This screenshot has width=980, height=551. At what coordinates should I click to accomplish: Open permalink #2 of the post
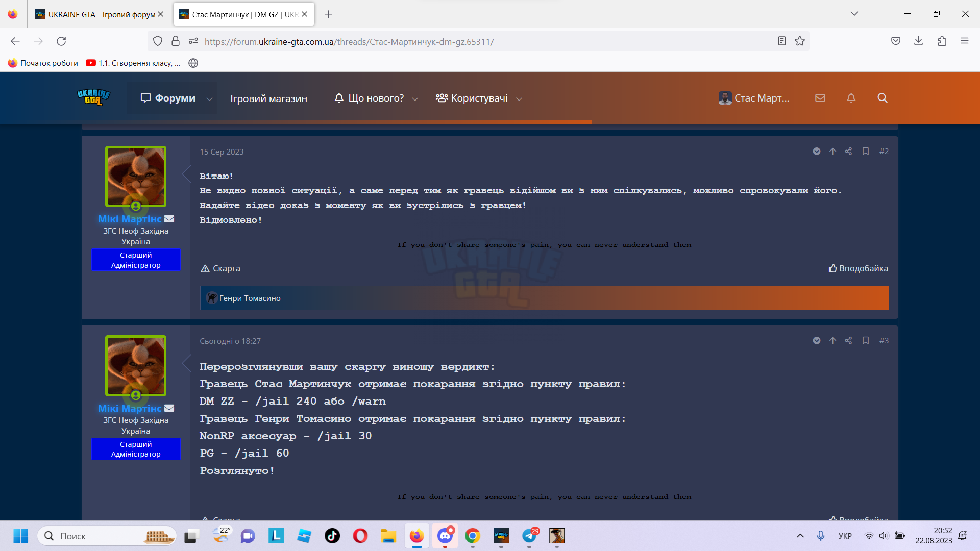(x=884, y=152)
